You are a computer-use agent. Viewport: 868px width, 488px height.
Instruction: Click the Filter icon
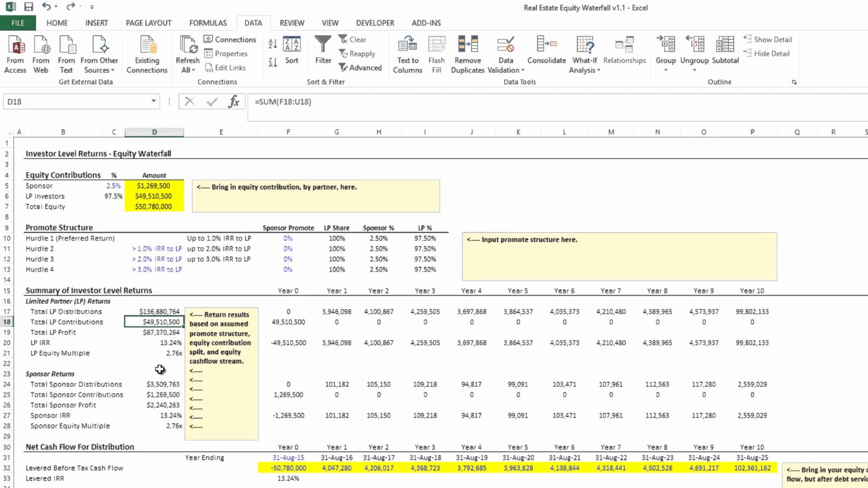click(x=322, y=50)
